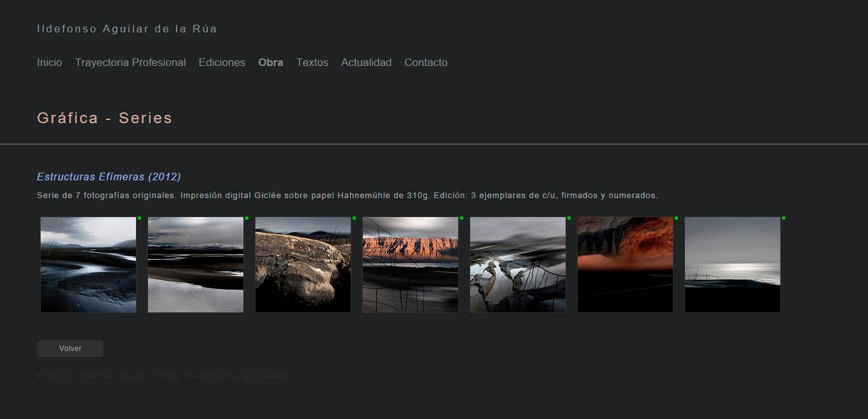Open the second thumbnail showing grey reflective water

(196, 265)
